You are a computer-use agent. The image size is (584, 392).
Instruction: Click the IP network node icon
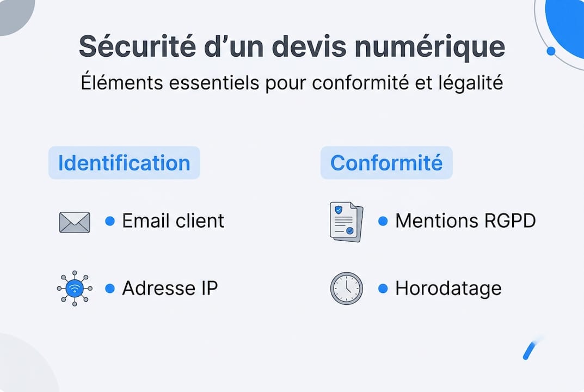tap(74, 289)
